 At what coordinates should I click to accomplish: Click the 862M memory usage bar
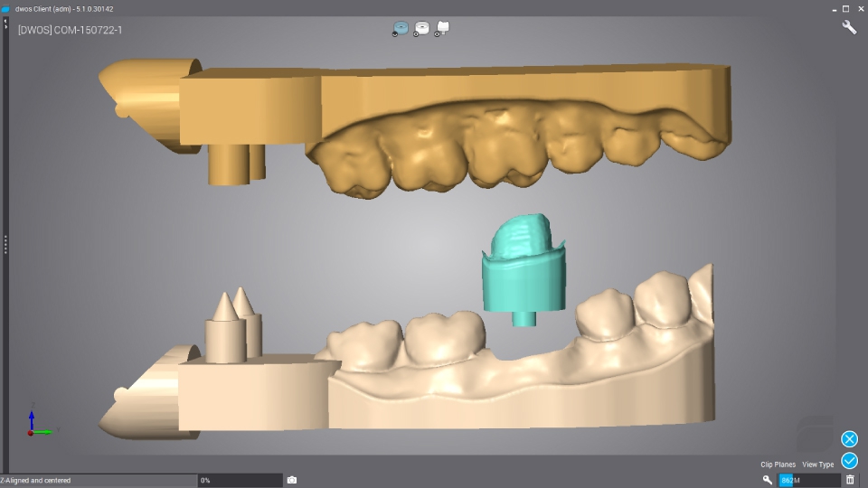pos(809,480)
